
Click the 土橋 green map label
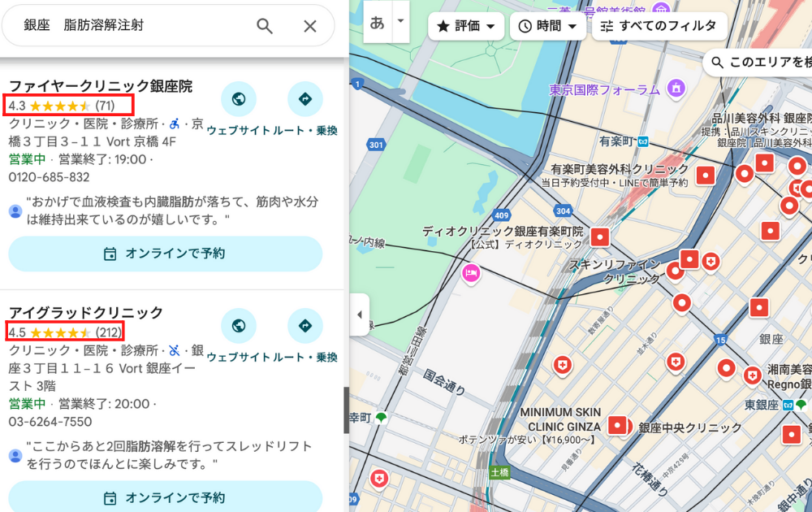click(x=499, y=472)
